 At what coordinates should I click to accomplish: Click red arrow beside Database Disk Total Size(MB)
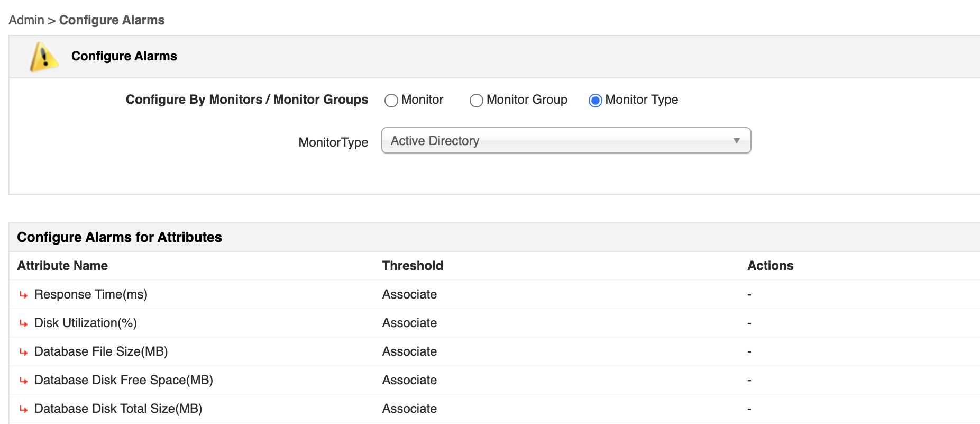pos(24,409)
